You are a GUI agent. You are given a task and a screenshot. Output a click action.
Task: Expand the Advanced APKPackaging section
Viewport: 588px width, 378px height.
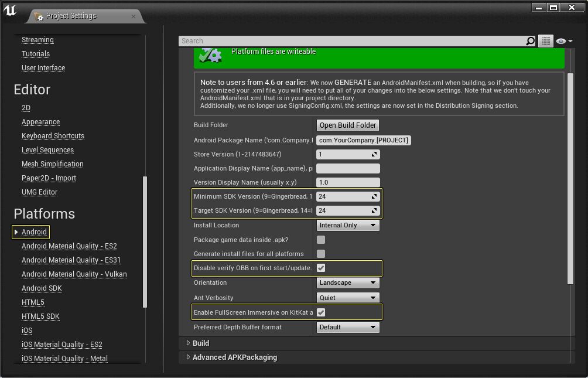coord(188,357)
